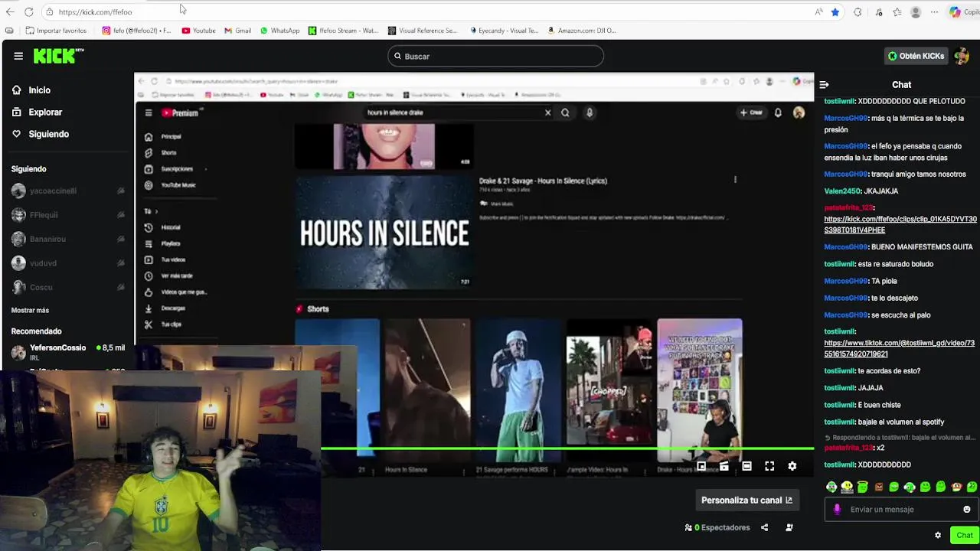The image size is (980, 551).
Task: Click the Siguiendo section heading
Action: (x=28, y=169)
